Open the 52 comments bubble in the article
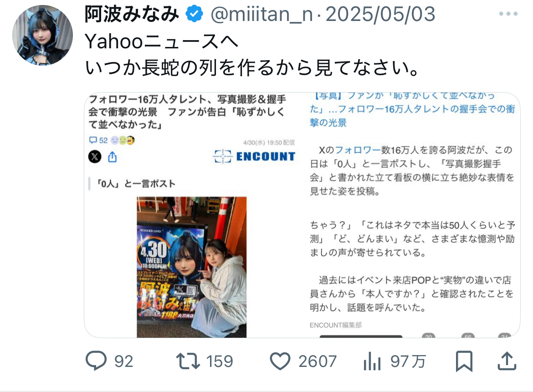 [x=98, y=140]
